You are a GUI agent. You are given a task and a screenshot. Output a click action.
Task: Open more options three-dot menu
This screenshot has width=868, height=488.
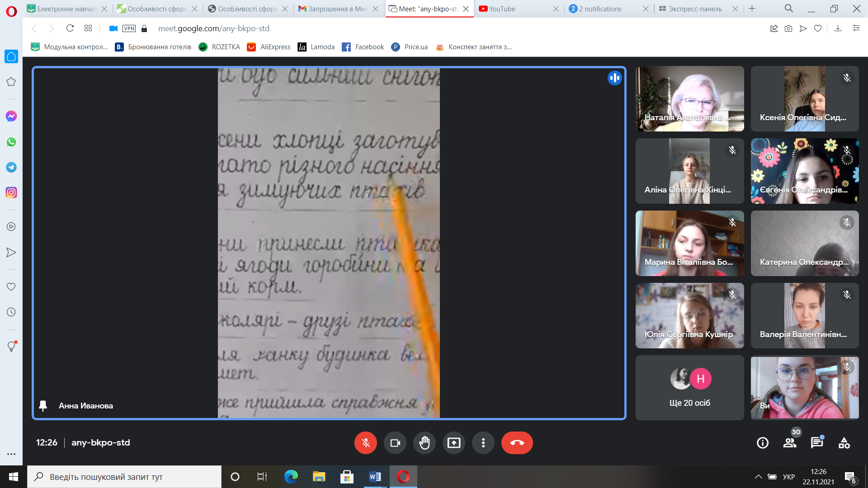point(483,443)
